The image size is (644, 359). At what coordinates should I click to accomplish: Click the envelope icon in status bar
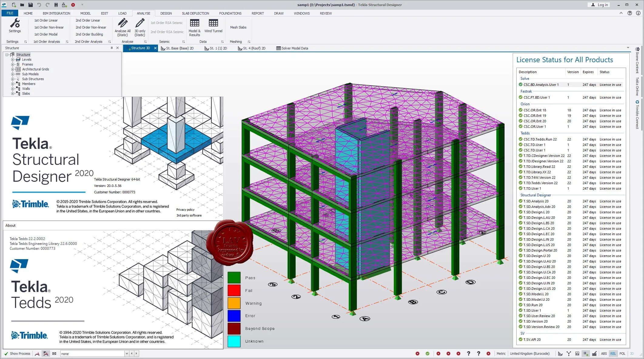pyautogui.click(x=54, y=354)
